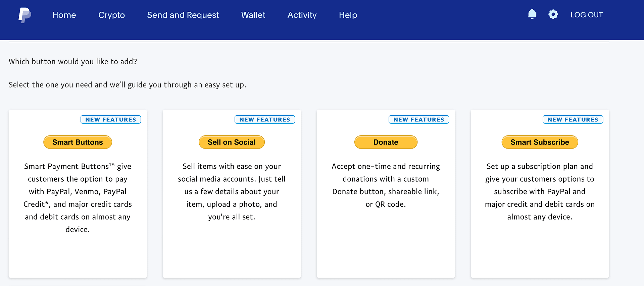Go to the Home menu item
644x286 pixels.
point(64,15)
